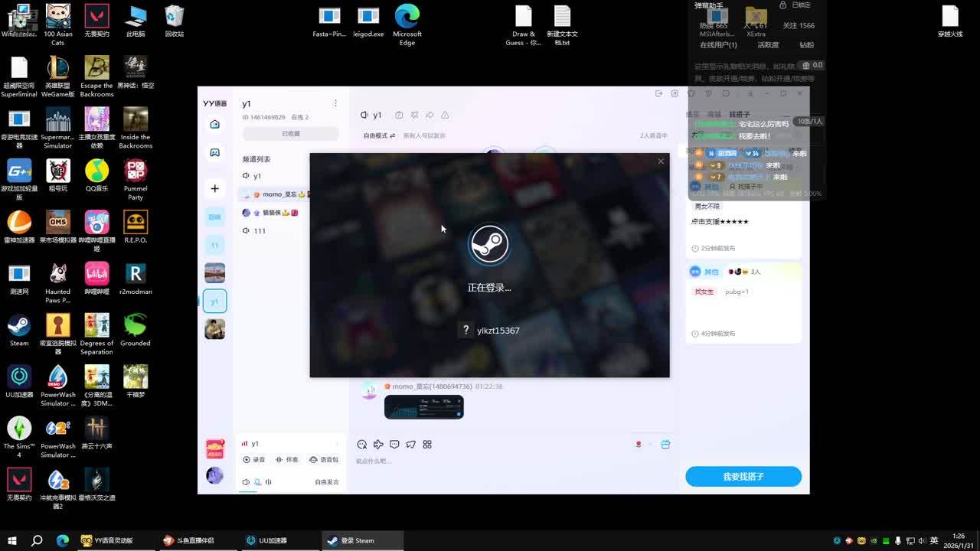
Task: Open YY home icon in left sidebar
Action: point(215,124)
